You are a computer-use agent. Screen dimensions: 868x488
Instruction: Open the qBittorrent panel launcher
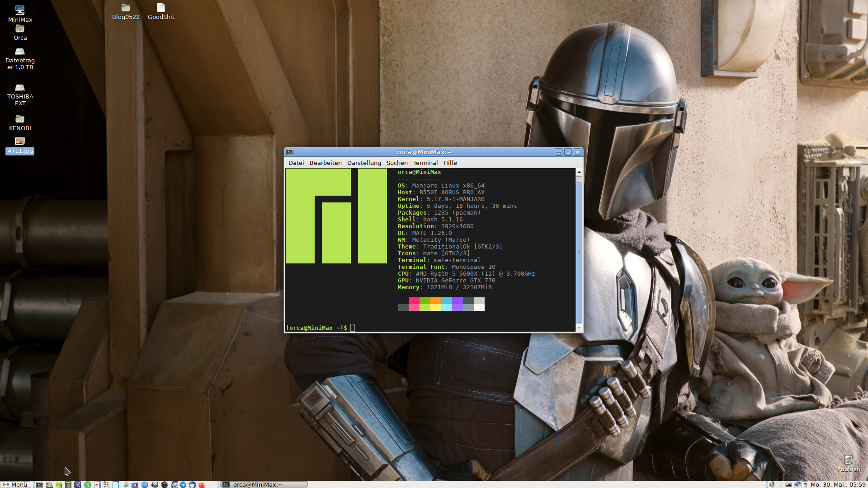tap(145, 484)
